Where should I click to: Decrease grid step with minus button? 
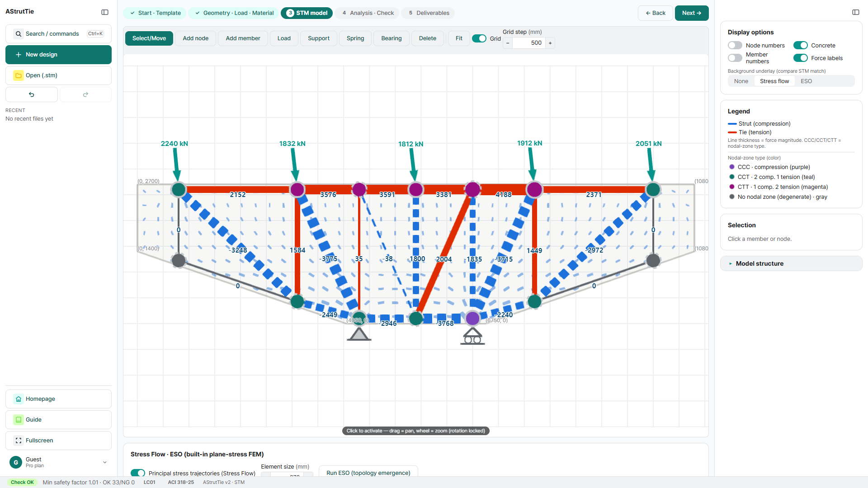(508, 43)
